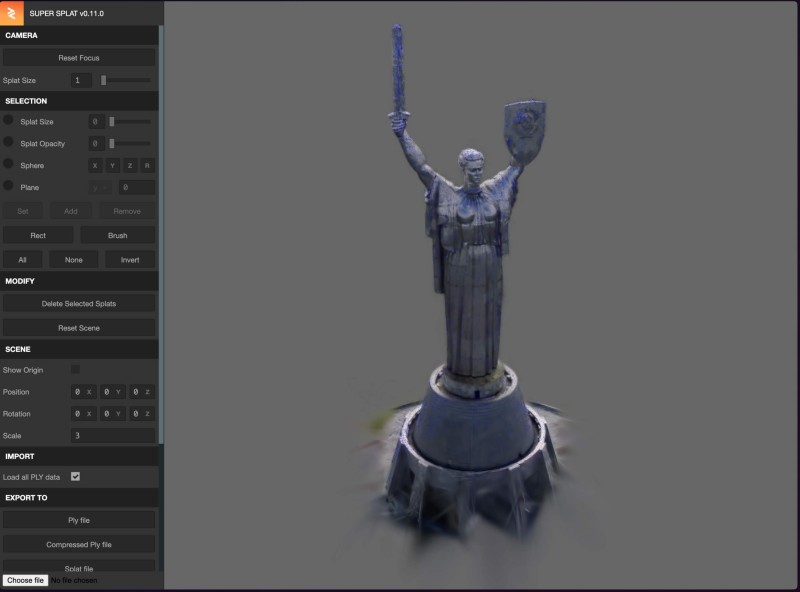Click the Position X field

click(x=83, y=392)
